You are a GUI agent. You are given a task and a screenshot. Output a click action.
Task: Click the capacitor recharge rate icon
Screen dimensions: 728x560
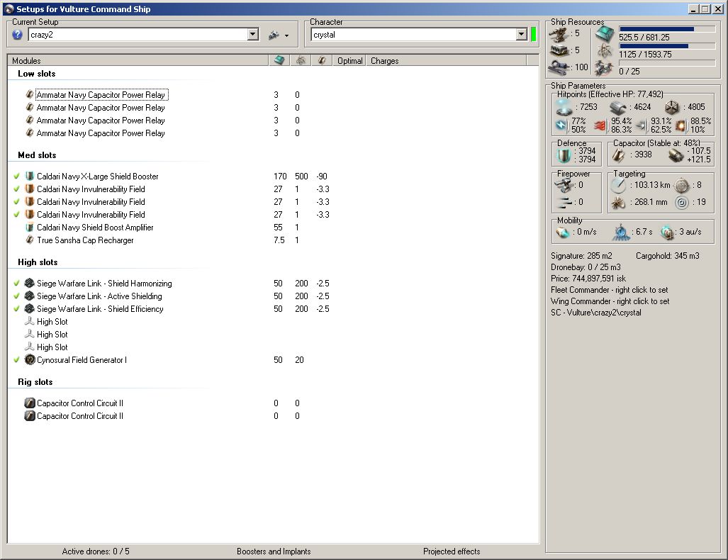676,155
